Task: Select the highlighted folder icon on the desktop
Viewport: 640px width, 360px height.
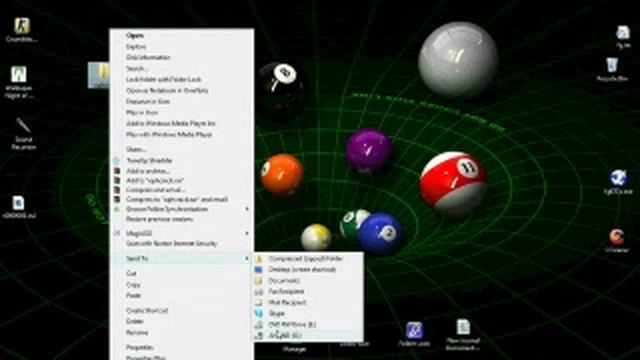Action: tap(99, 75)
